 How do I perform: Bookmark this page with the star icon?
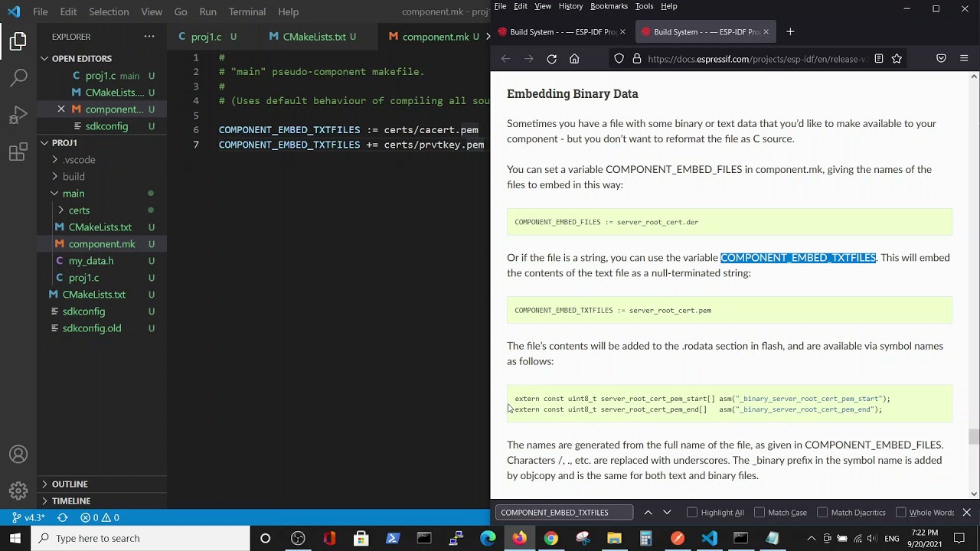click(x=897, y=59)
